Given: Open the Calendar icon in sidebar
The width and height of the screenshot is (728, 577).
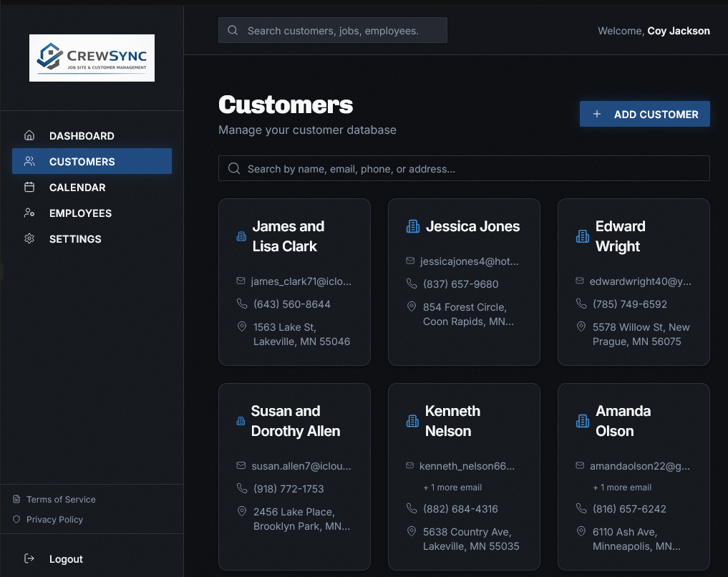Looking at the screenshot, I should [x=29, y=187].
